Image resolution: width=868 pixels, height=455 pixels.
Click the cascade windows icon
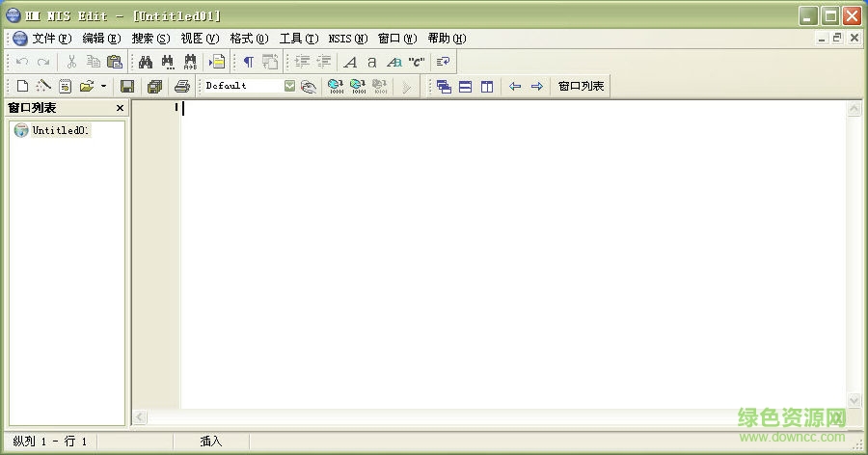tap(444, 87)
